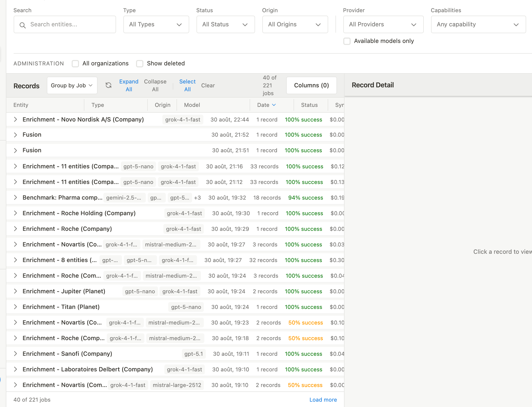This screenshot has width=532, height=407.
Task: Open the Columns (0) button
Action: 312,85
